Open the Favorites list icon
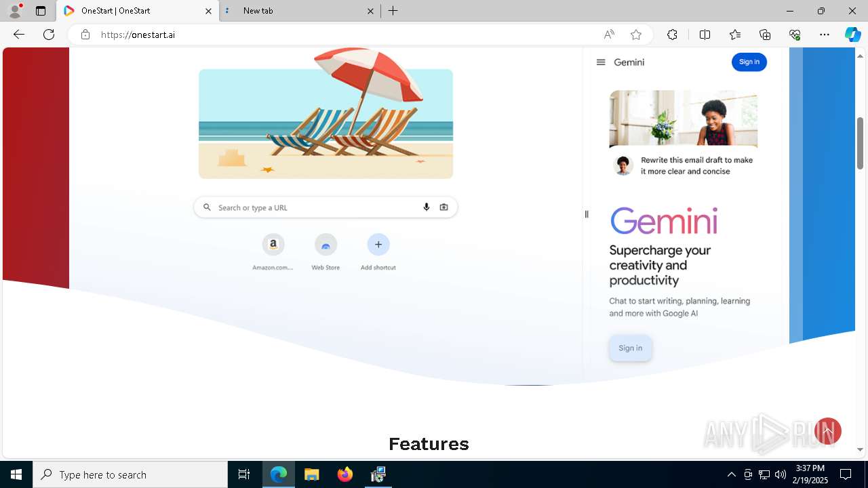The width and height of the screenshot is (868, 488). (x=735, y=35)
